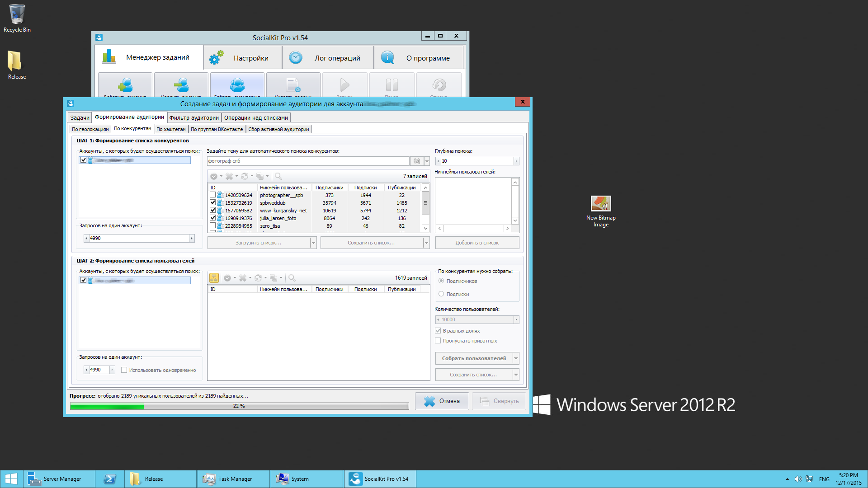Viewport: 868px width, 488px height.
Task: Click the yellow grouping tree icon in step 2 toolbar
Action: [x=214, y=278]
